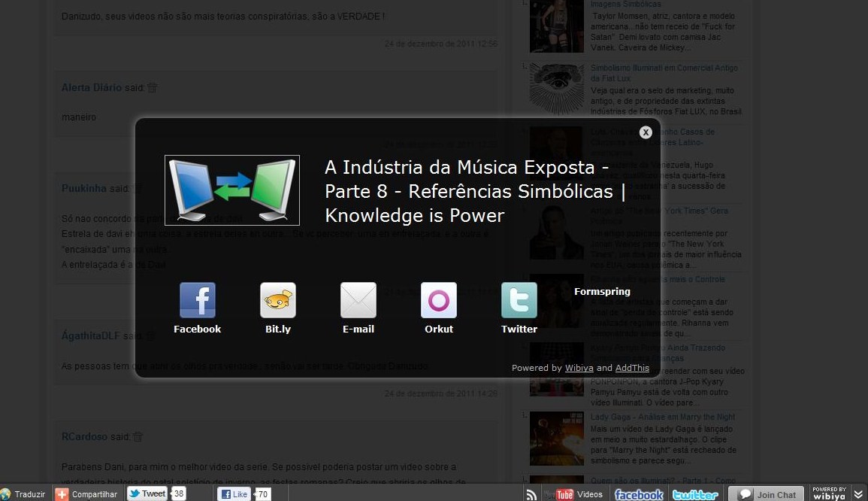
Task: Share on Twitter via popup icon
Action: tap(519, 300)
